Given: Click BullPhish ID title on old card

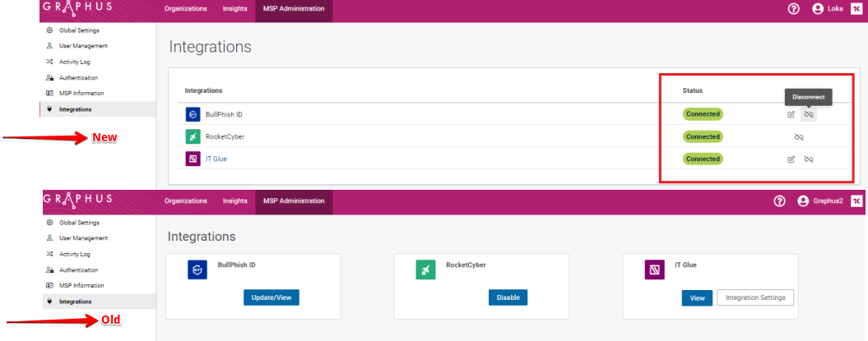Looking at the screenshot, I should click(236, 265).
